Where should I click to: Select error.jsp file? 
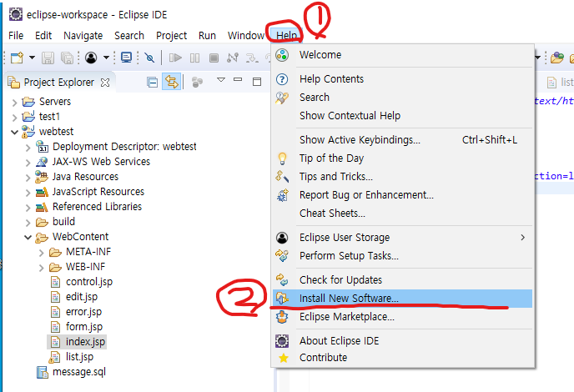pos(83,312)
